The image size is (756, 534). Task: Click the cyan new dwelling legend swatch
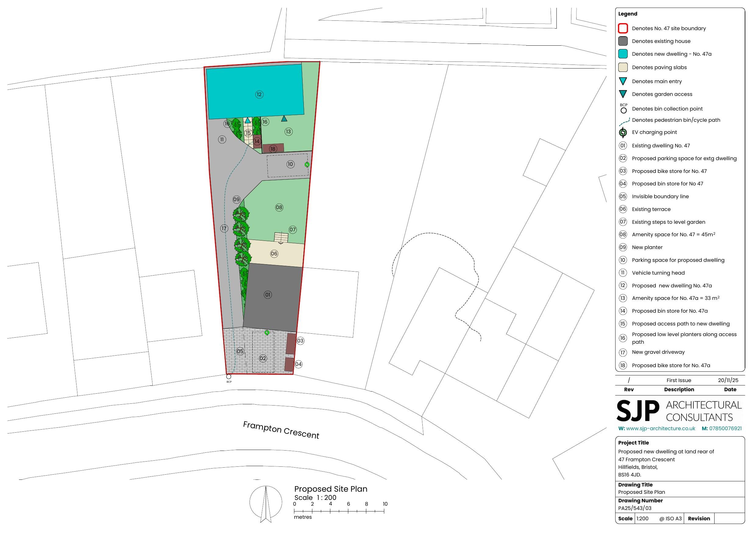[623, 54]
